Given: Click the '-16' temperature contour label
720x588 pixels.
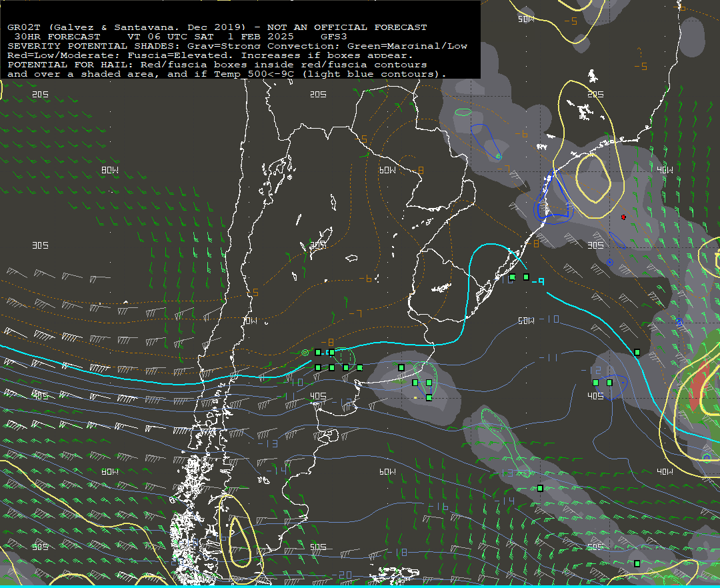Looking at the screenshot, I should click(438, 507).
